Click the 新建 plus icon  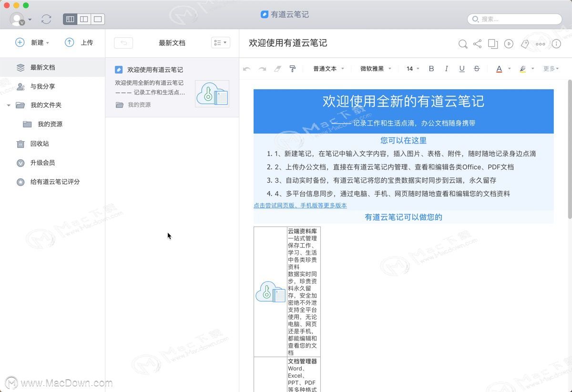(x=20, y=42)
